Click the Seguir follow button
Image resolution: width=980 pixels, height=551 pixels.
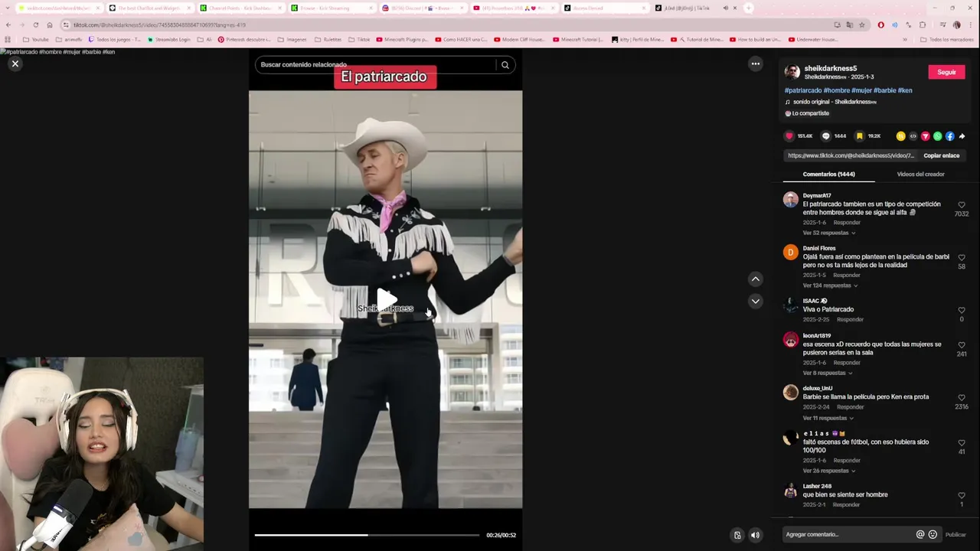(946, 72)
